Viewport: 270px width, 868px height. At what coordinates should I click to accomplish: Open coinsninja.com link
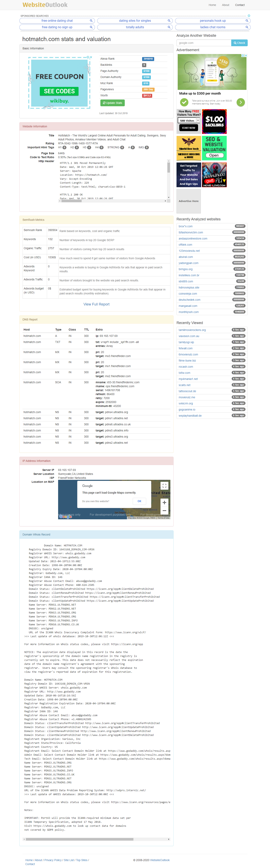click(x=188, y=293)
